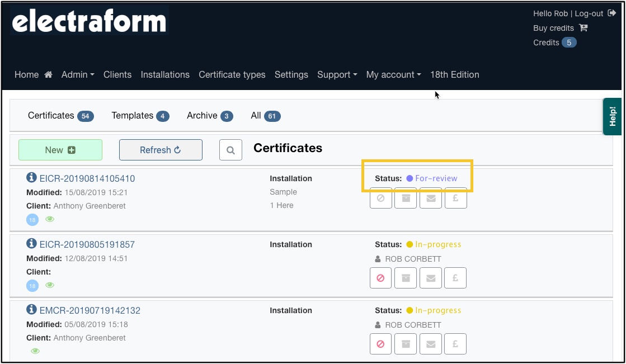Open the search magnifier button
The image size is (626, 364).
click(230, 150)
